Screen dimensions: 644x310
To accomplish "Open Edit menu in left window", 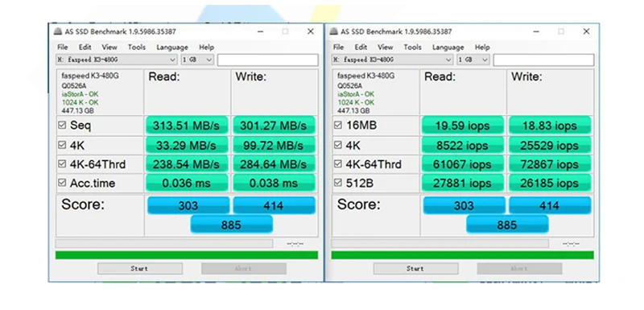I will [x=85, y=48].
